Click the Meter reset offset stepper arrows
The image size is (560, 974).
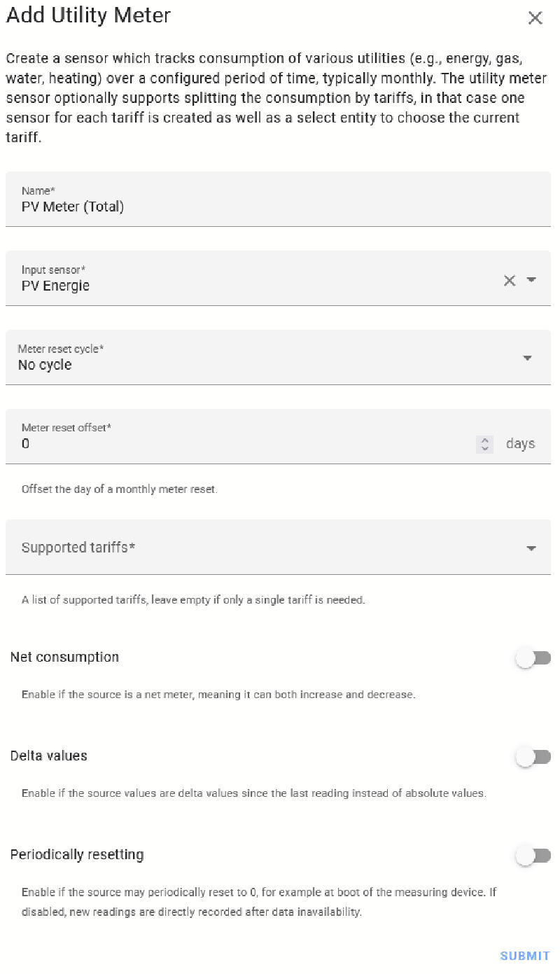click(x=484, y=444)
